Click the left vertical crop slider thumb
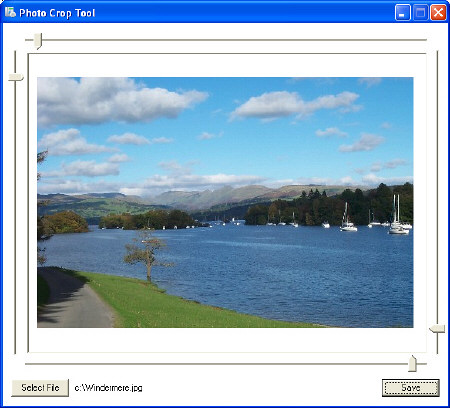 coord(16,77)
